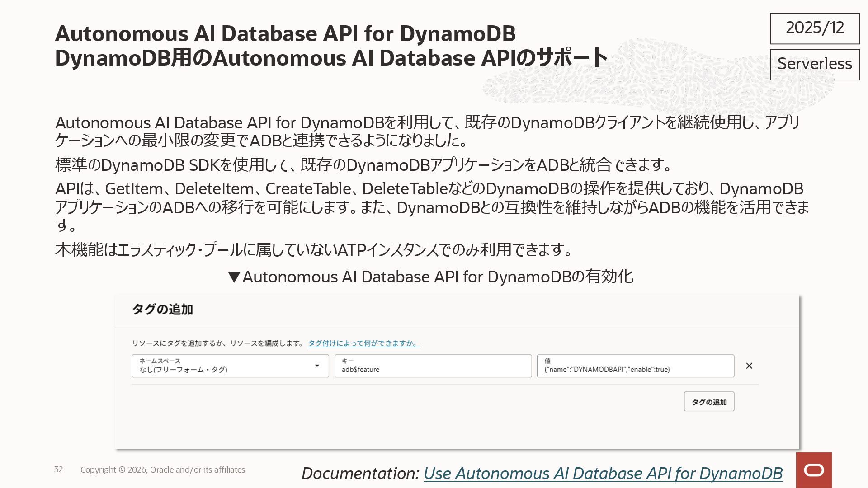This screenshot has height=488, width=868.
Task: Open the タグ付けによって何ができますか link
Action: [x=363, y=343]
